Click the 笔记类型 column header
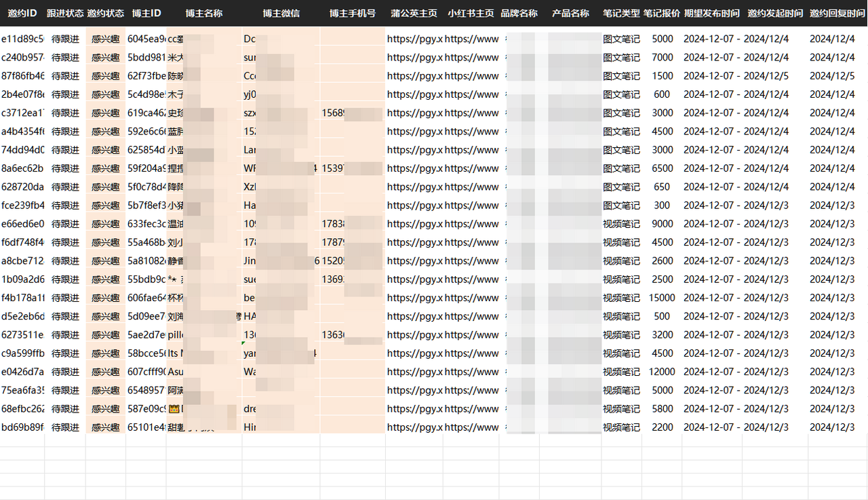The width and height of the screenshot is (868, 500). pyautogui.click(x=621, y=14)
